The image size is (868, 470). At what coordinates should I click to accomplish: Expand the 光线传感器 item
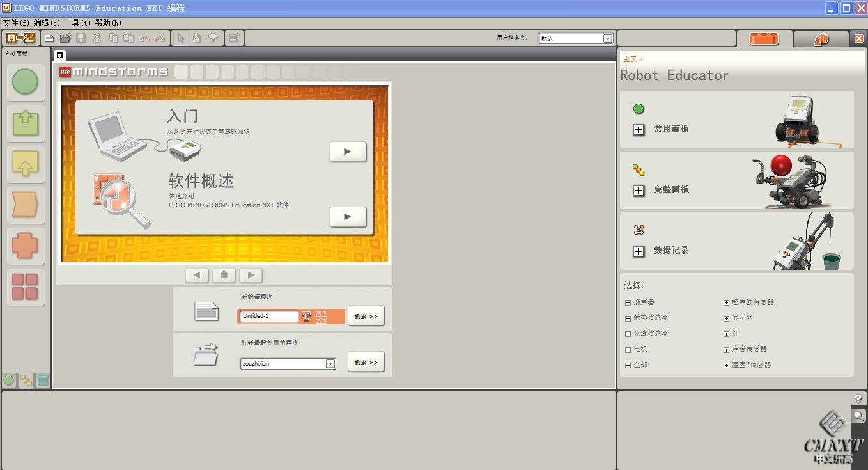(628, 334)
